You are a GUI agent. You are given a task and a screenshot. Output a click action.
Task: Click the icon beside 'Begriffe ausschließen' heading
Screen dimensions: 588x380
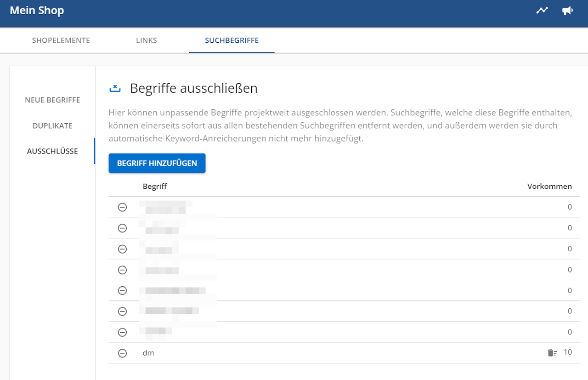114,88
